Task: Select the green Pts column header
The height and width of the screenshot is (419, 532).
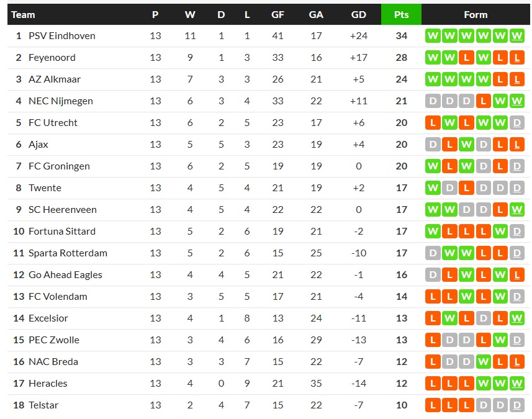Action: [x=401, y=14]
